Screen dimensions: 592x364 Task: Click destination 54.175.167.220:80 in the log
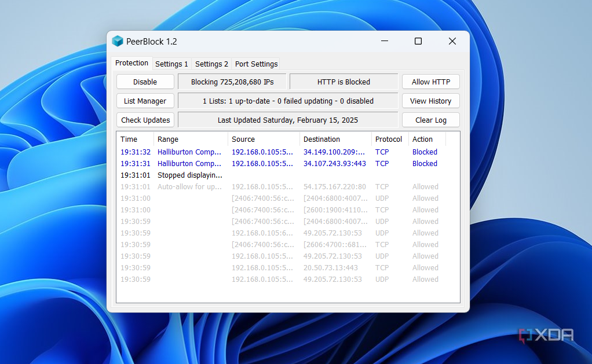tap(334, 187)
